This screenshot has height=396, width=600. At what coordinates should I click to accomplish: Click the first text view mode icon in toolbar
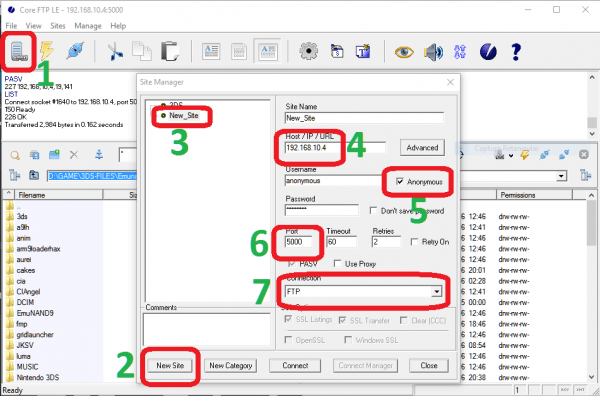(211, 51)
